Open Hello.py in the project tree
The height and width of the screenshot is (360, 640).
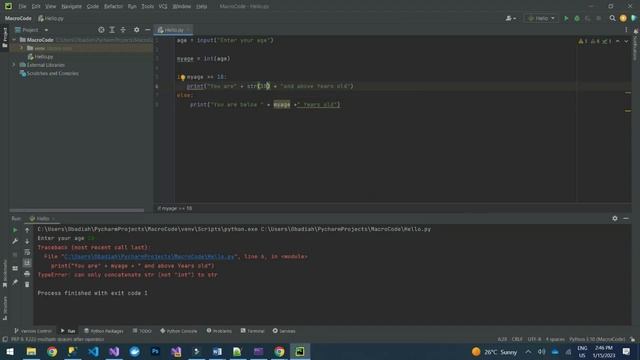40,57
